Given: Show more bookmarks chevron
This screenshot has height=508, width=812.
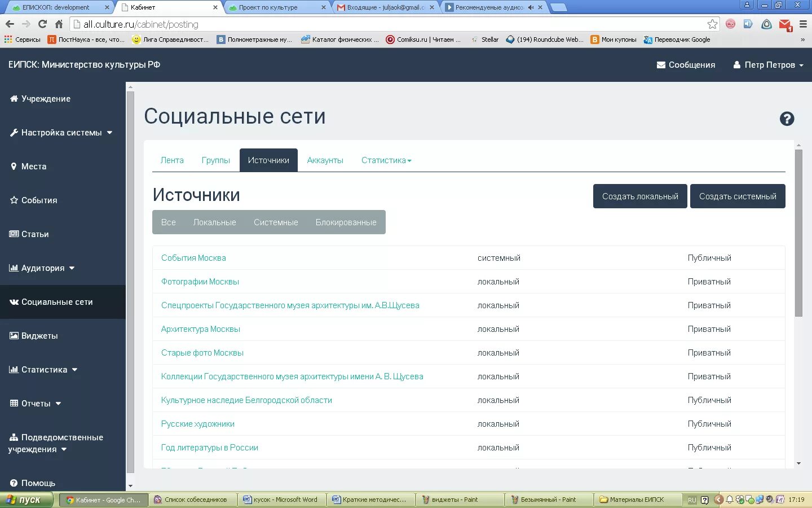Looking at the screenshot, I should coord(802,40).
